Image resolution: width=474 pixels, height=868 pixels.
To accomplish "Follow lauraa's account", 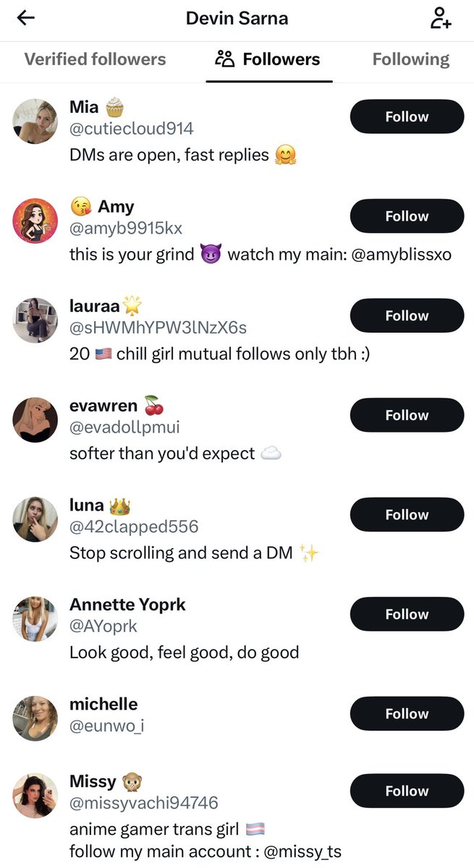I will click(407, 315).
